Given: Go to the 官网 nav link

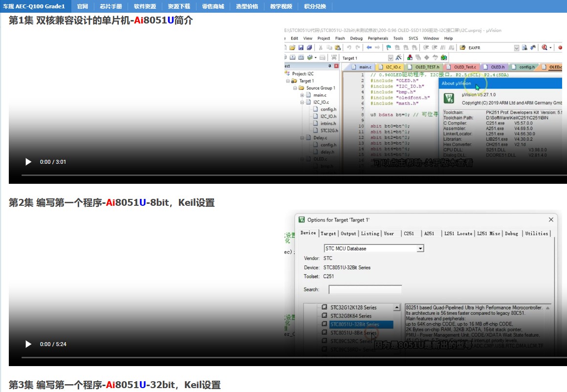Looking at the screenshot, I should (x=83, y=6).
